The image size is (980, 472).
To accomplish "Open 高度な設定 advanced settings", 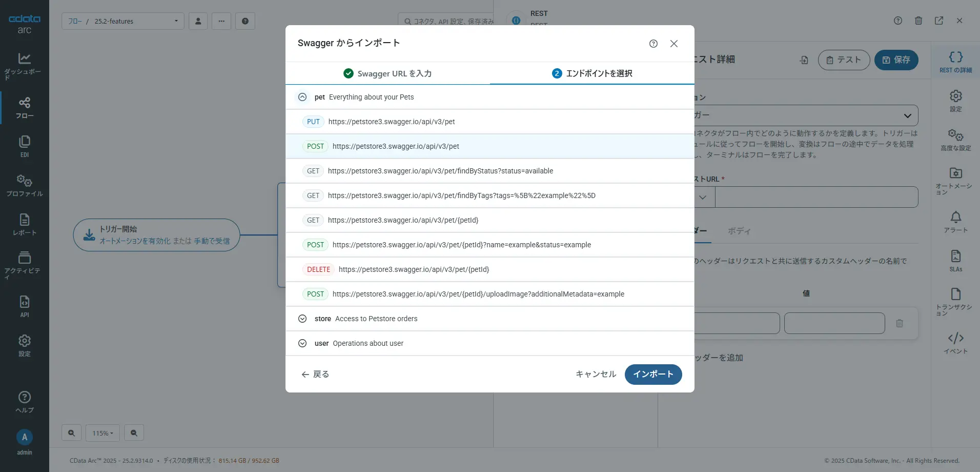I will (x=956, y=140).
